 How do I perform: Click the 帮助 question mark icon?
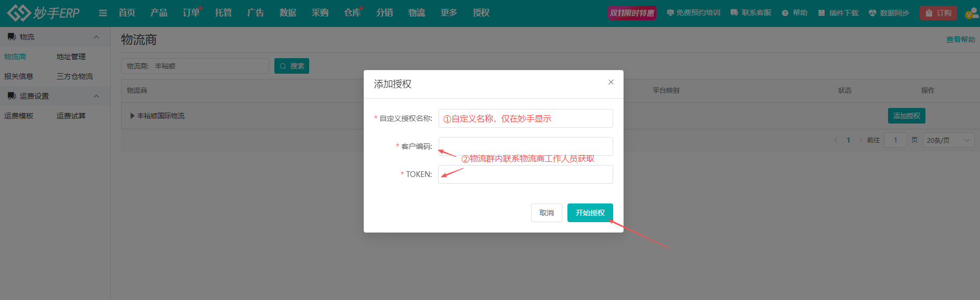785,13
